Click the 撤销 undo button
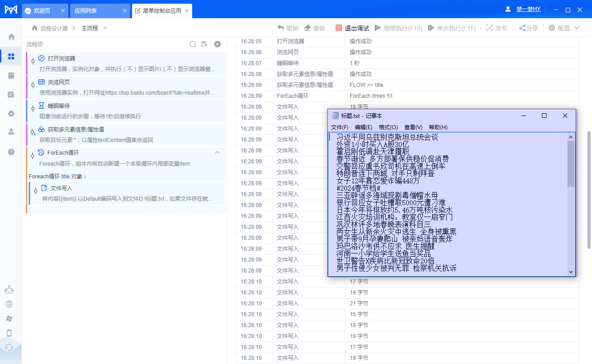This screenshot has width=592, height=364. (288, 28)
